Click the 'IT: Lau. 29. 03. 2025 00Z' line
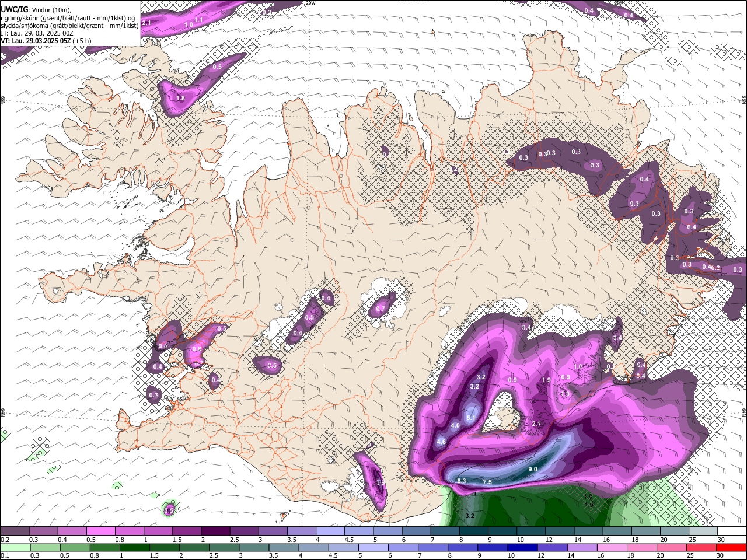 pos(37,33)
